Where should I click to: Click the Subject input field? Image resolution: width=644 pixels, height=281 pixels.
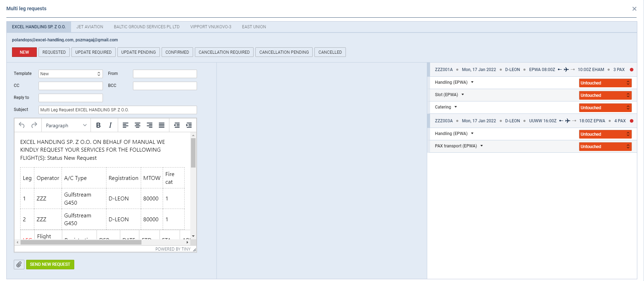[117, 110]
